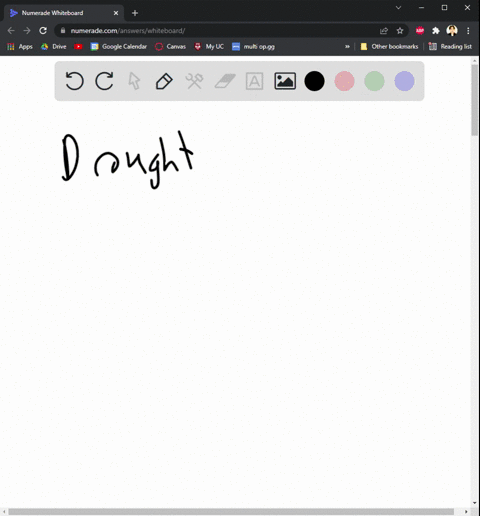Screen dimensions: 480x516
Task: Switch to the green ink color
Action: coord(374,81)
